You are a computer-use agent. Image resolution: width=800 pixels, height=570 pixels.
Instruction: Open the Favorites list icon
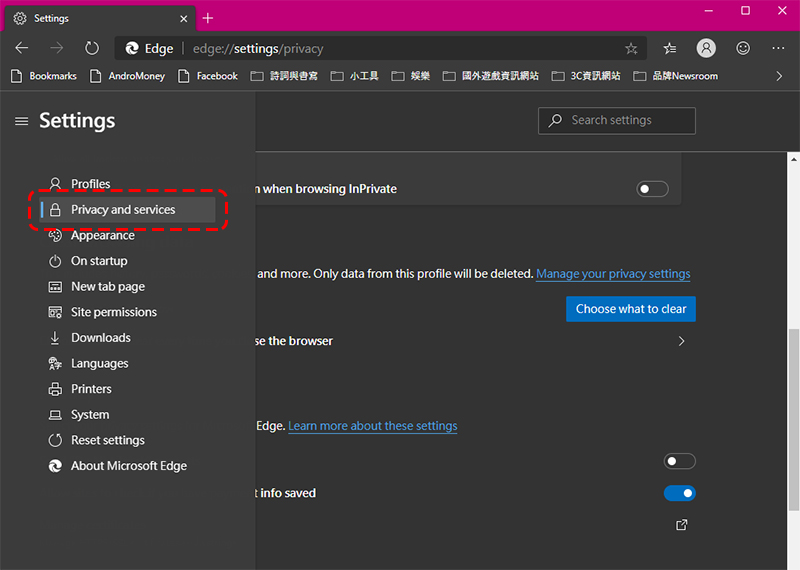(670, 48)
